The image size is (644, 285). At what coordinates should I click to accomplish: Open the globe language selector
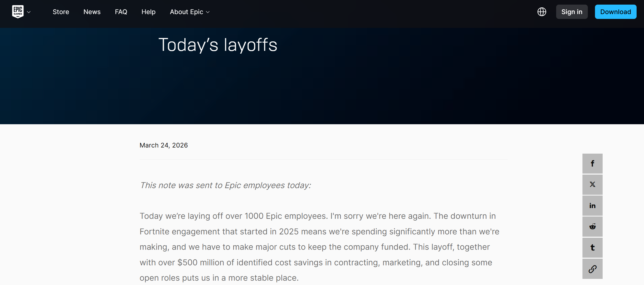[x=542, y=12]
